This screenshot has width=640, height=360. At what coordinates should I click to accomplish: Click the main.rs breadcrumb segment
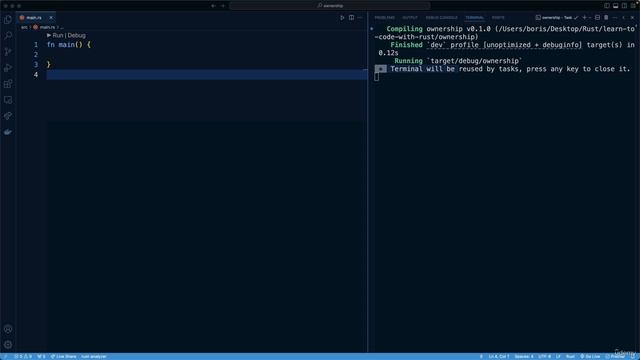click(x=44, y=27)
